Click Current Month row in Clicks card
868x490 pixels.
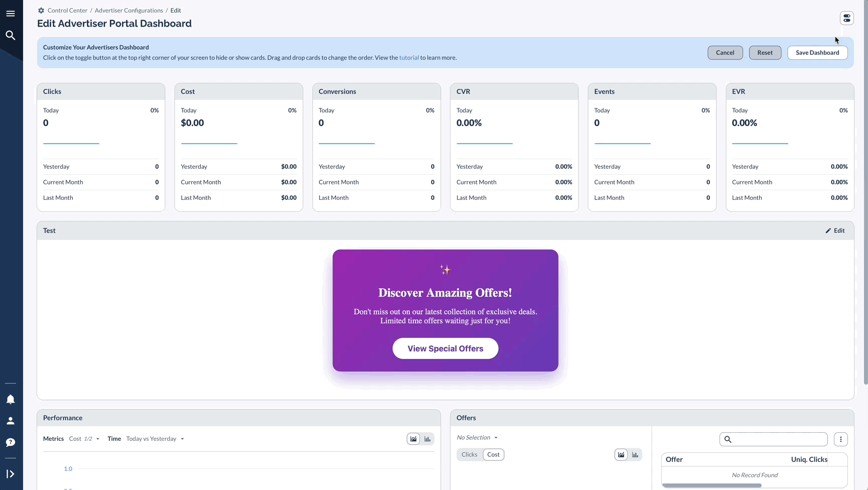[x=101, y=182]
